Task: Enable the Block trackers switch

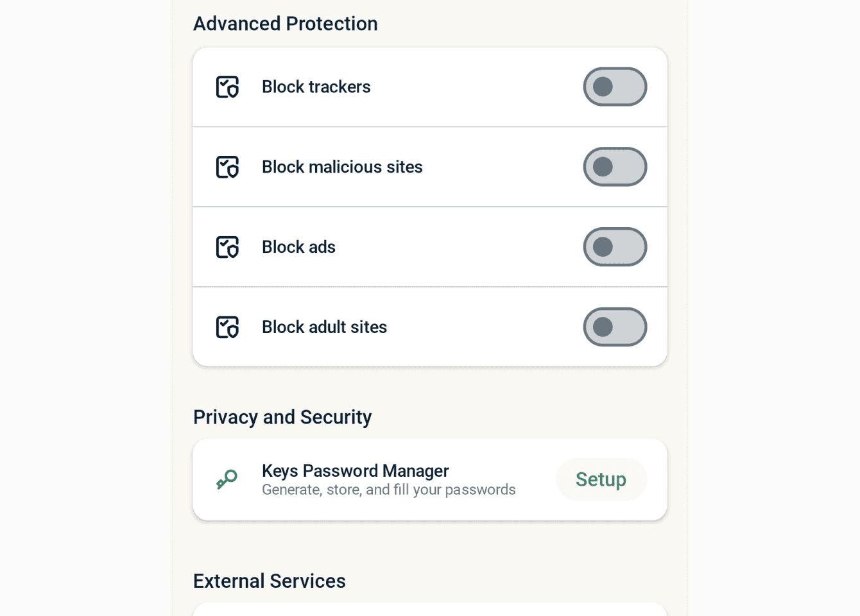Action: [x=614, y=87]
